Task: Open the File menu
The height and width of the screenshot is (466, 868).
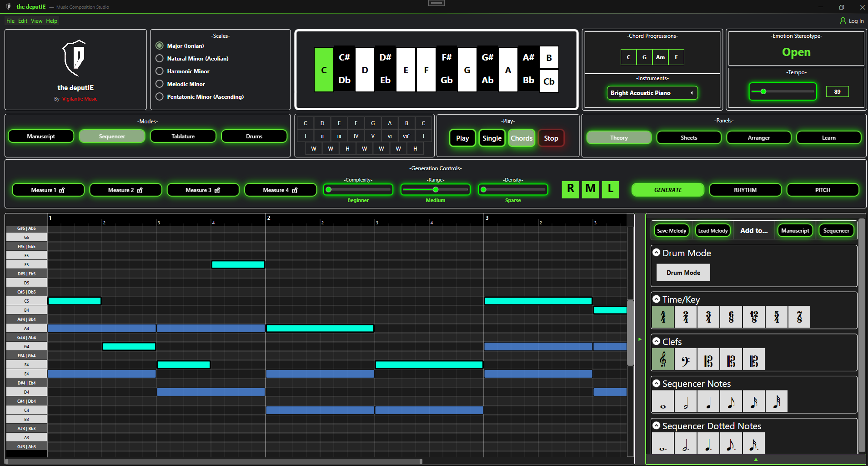Action: point(10,21)
